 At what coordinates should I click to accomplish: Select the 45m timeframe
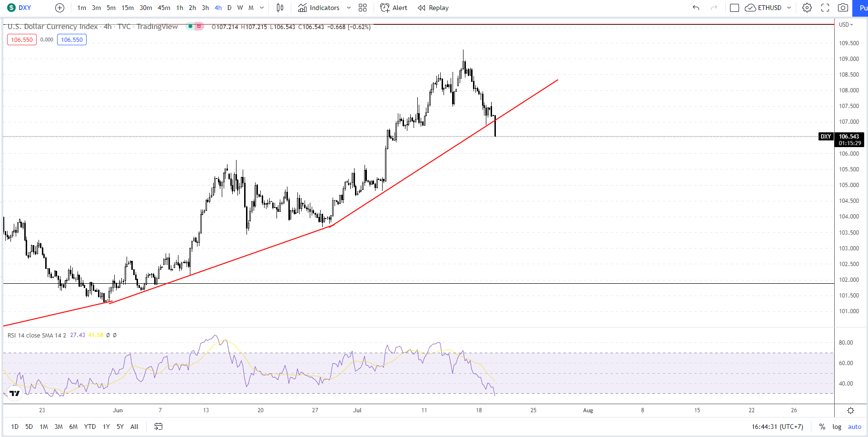coord(164,8)
